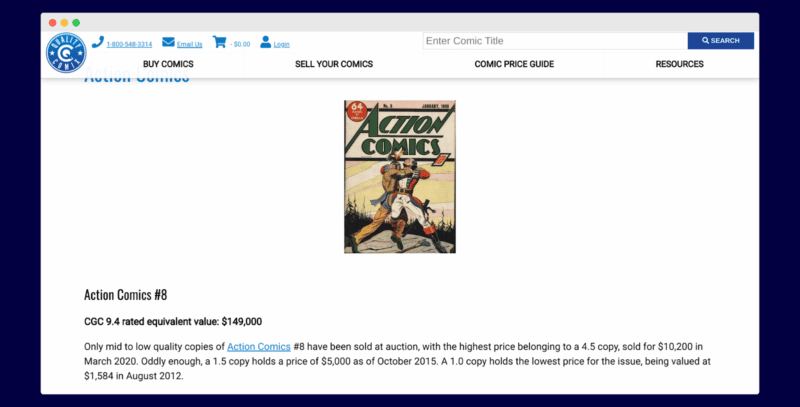Viewport: 800px width, 407px height.
Task: Open the Buy Comics menu
Action: pyautogui.click(x=168, y=64)
